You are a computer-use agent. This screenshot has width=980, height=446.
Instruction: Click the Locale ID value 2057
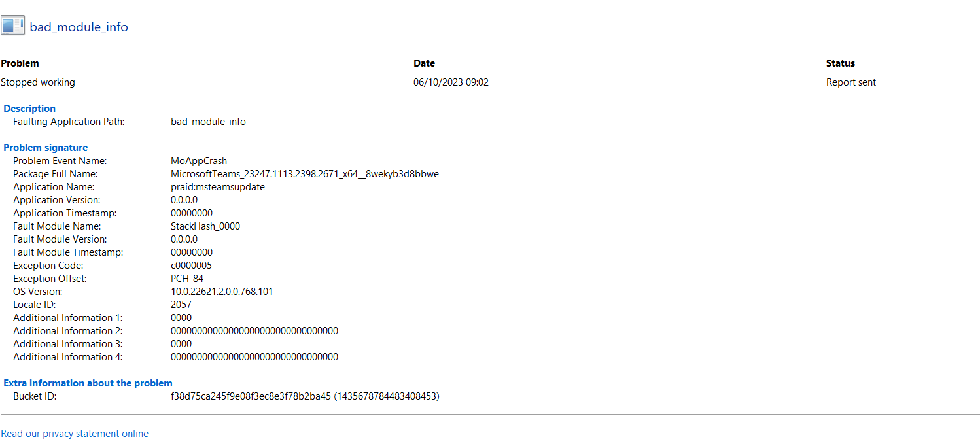pos(181,305)
